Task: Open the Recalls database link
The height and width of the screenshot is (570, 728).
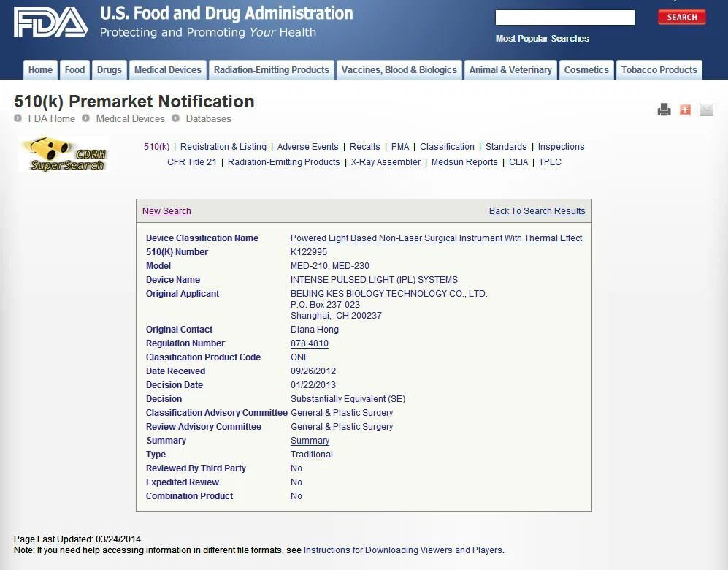Action: [x=364, y=147]
